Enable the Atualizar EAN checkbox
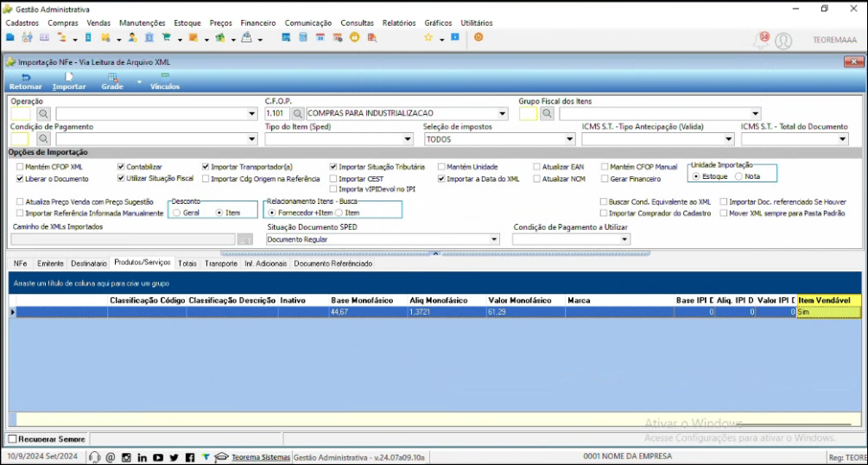 pyautogui.click(x=537, y=167)
